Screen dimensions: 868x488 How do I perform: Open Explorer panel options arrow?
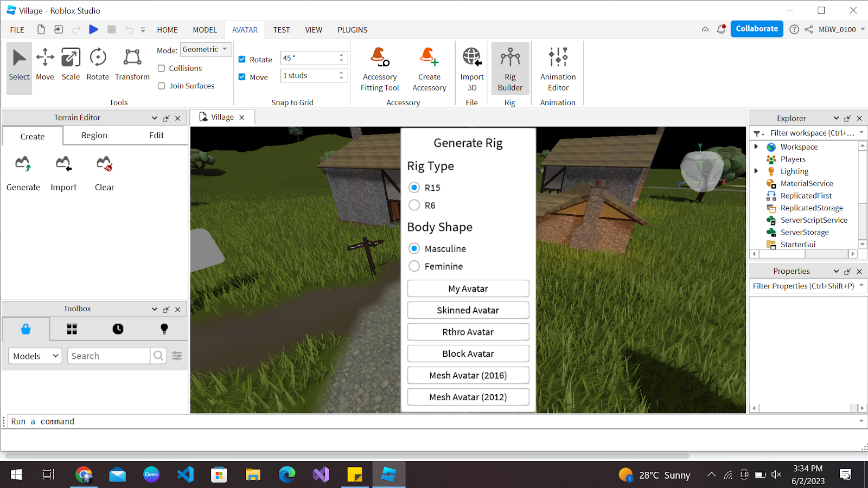coord(836,118)
